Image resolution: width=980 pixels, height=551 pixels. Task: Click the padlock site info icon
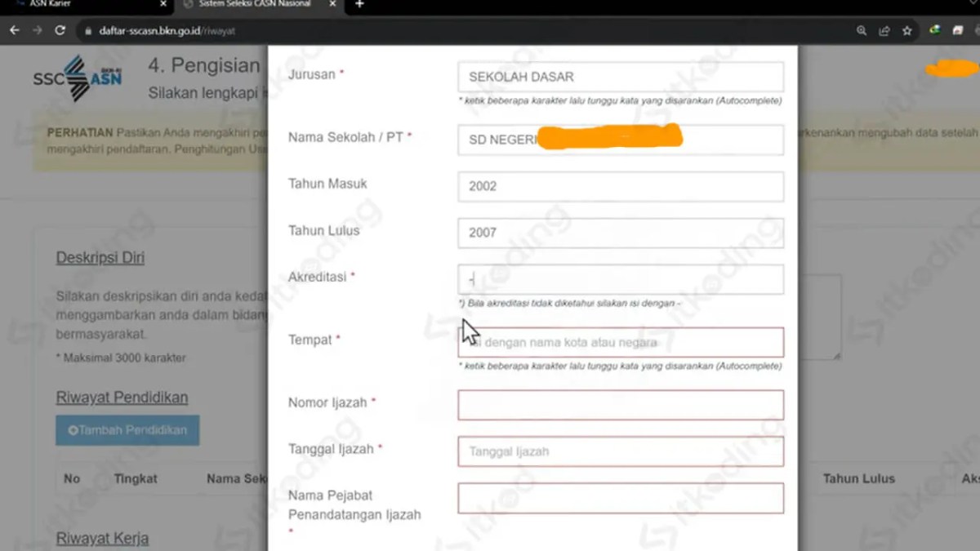coord(88,31)
